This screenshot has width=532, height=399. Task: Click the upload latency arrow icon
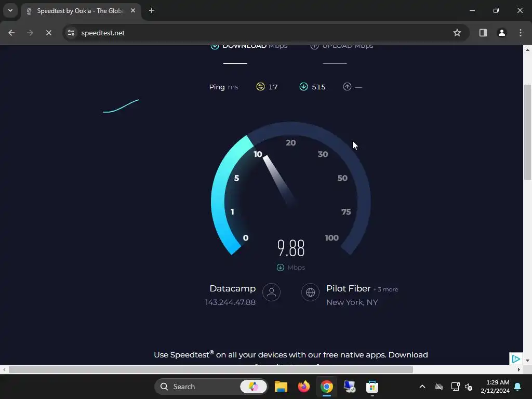pyautogui.click(x=347, y=87)
